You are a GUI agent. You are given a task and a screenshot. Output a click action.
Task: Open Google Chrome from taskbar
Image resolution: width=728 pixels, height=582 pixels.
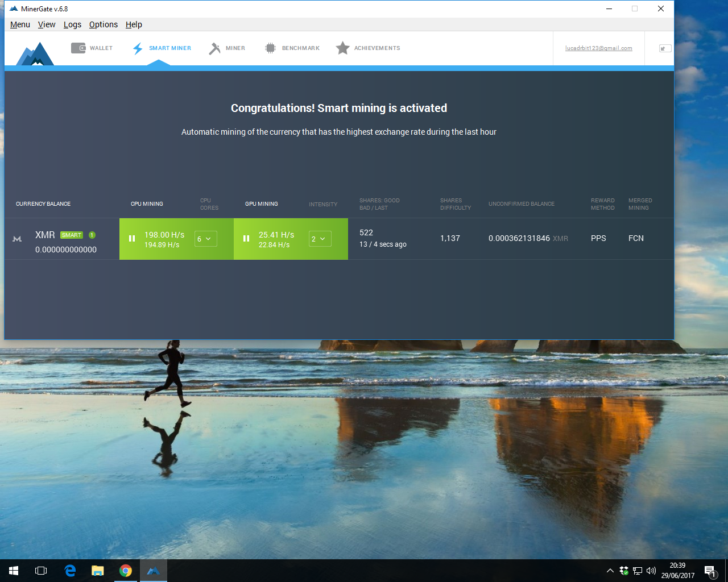coord(126,571)
